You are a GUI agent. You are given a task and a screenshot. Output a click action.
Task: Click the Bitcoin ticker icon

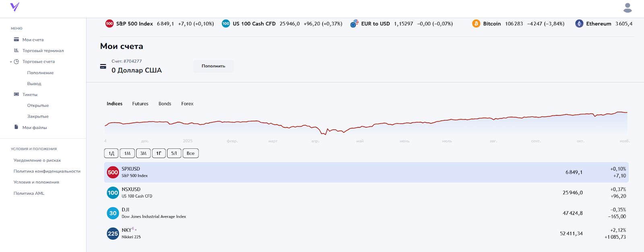[x=476, y=23]
